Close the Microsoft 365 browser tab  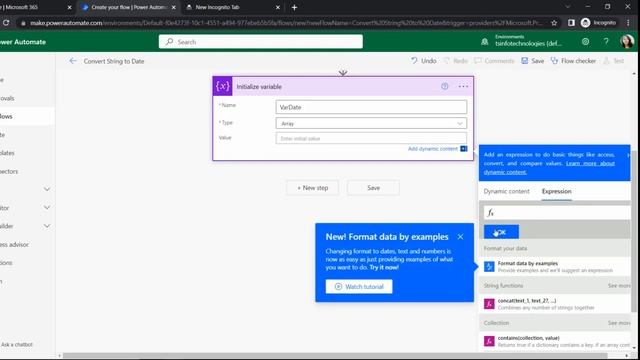point(69,7)
